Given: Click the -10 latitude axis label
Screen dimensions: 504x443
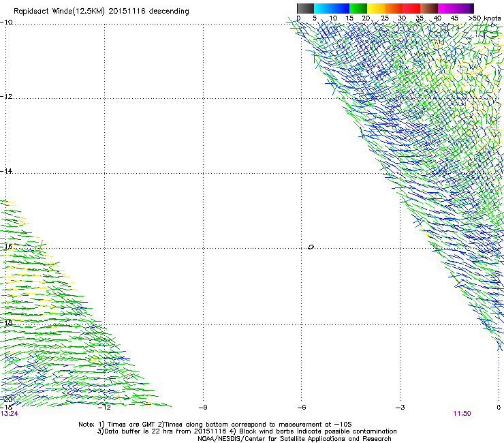Looking at the screenshot, I should (6, 22).
